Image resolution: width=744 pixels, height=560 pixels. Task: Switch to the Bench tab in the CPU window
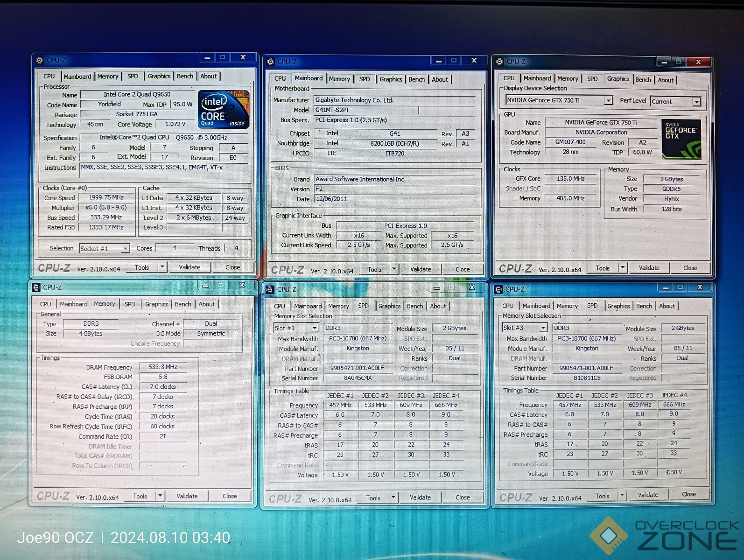(x=185, y=76)
